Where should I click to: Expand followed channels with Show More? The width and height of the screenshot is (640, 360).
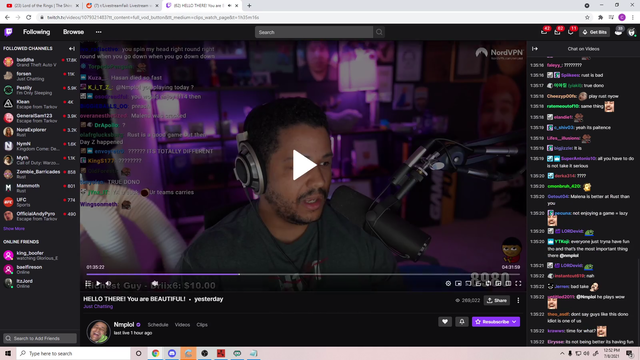[x=14, y=229]
